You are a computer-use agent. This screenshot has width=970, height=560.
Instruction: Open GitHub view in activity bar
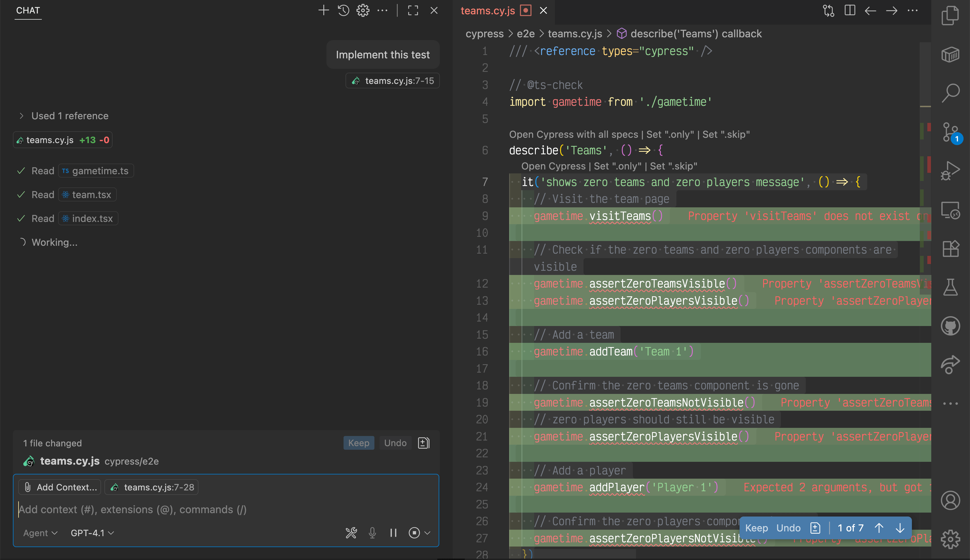click(950, 326)
